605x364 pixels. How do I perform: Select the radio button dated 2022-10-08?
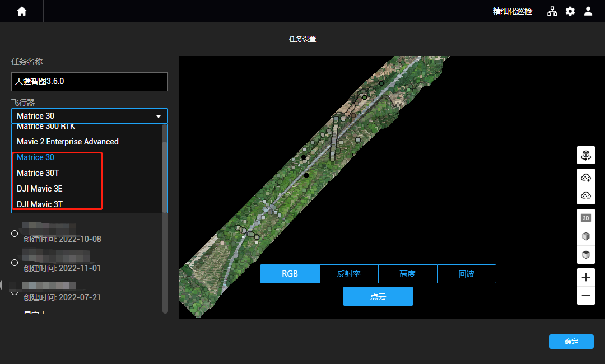(15, 234)
